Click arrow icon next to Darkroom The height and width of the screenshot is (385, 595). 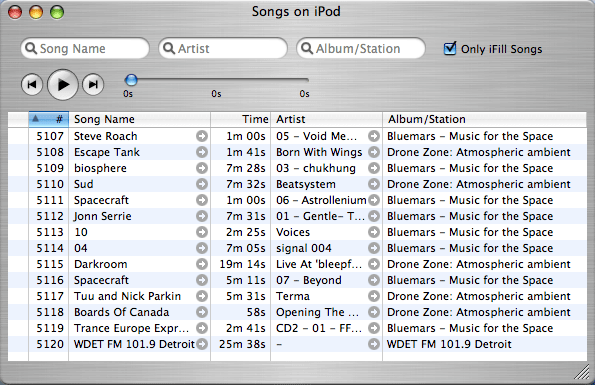pyautogui.click(x=202, y=264)
